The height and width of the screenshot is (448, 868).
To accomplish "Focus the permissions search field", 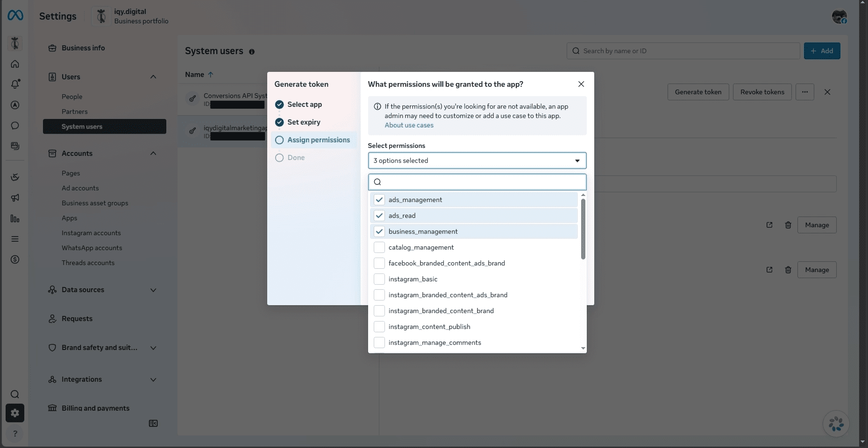I will 477,182.
